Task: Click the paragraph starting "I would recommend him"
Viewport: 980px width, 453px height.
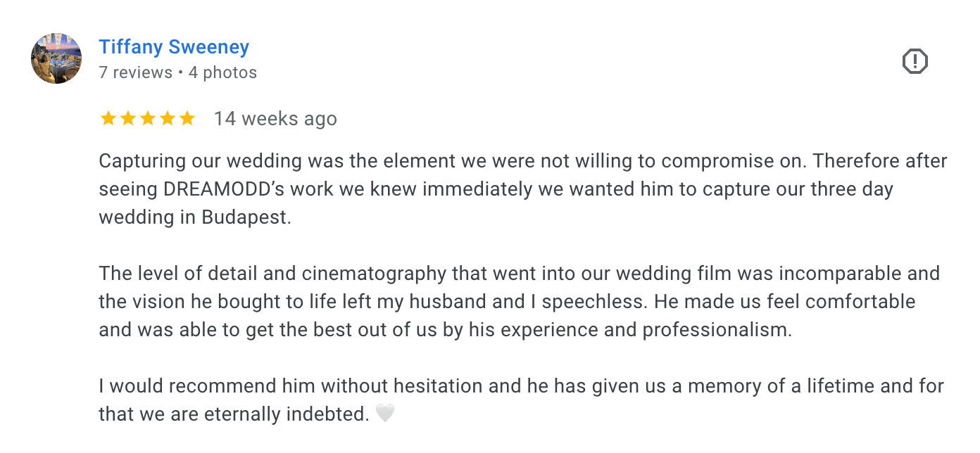Action: pyautogui.click(x=521, y=400)
